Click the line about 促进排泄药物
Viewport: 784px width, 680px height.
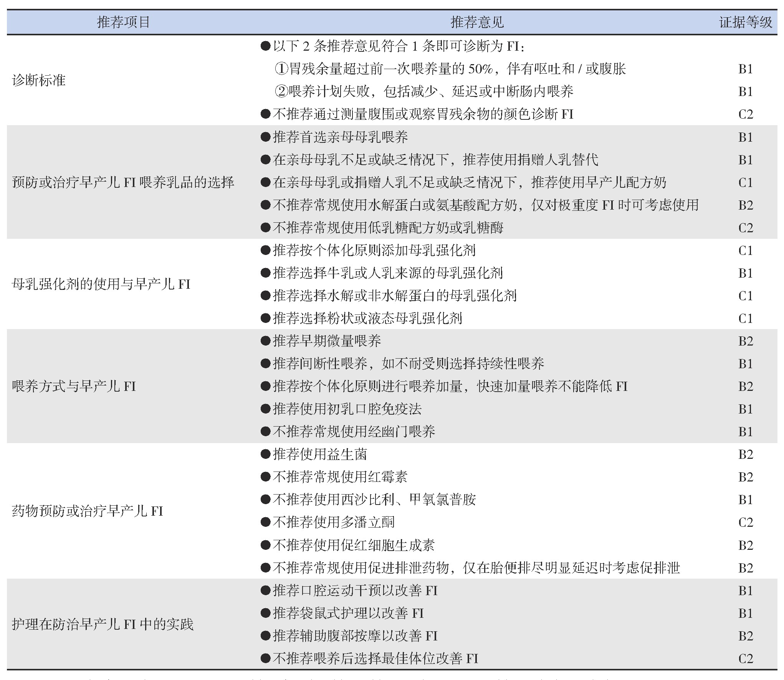click(470, 568)
